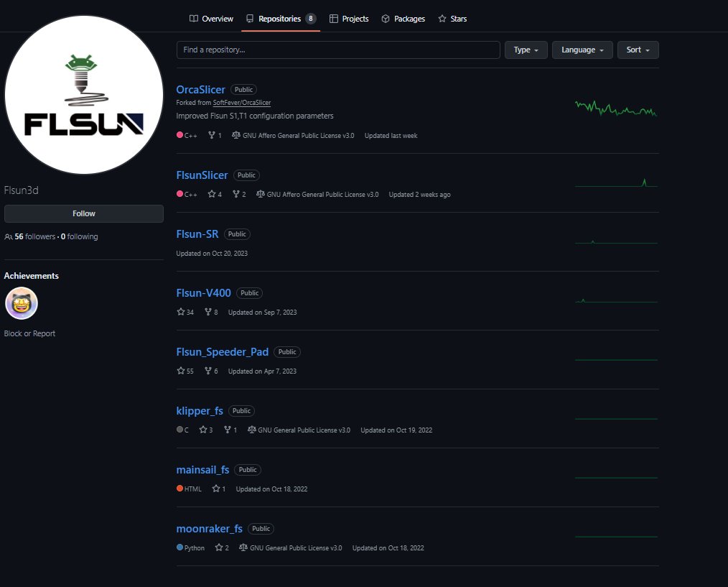Screen dimensions: 728x587
Task: Click the followers people icon
Action: (x=8, y=236)
